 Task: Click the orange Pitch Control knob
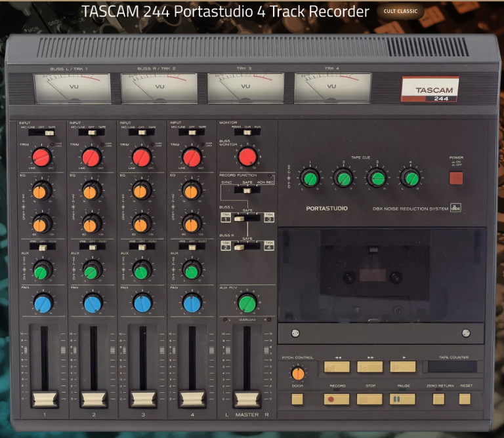click(x=297, y=374)
